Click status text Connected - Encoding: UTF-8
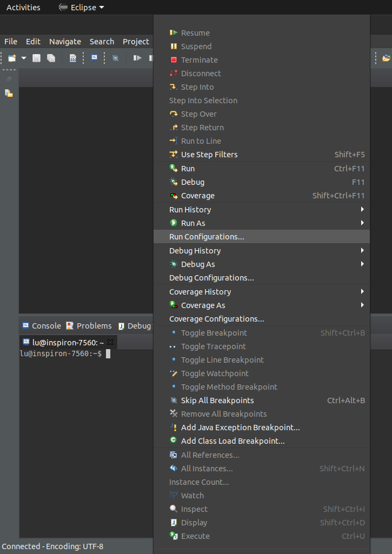Screen dimensions: 392x554 point(52,546)
